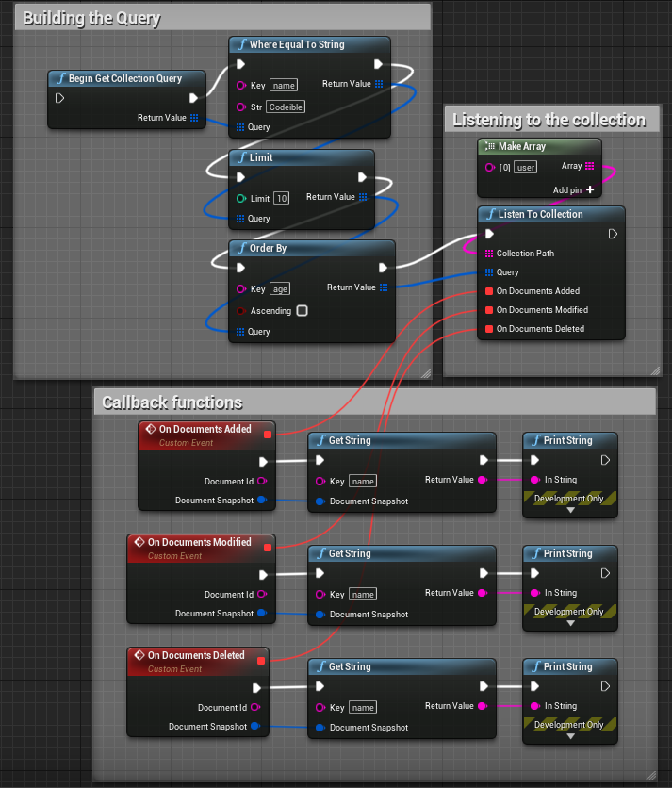Click red delegate pin on On Documents Modified event
672x788 pixels.
268,548
